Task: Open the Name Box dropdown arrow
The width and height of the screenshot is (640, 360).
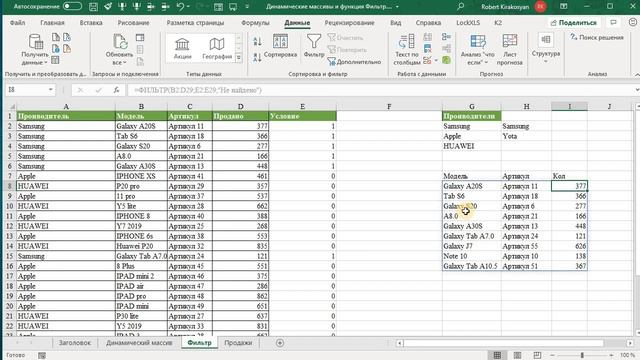Action: point(51,90)
